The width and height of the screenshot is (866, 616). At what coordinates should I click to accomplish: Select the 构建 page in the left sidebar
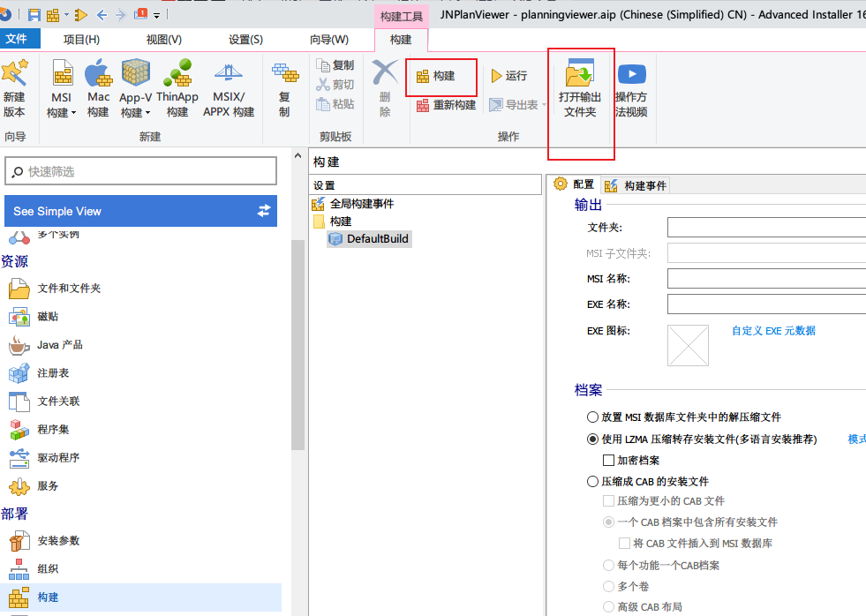pyautogui.click(x=141, y=597)
